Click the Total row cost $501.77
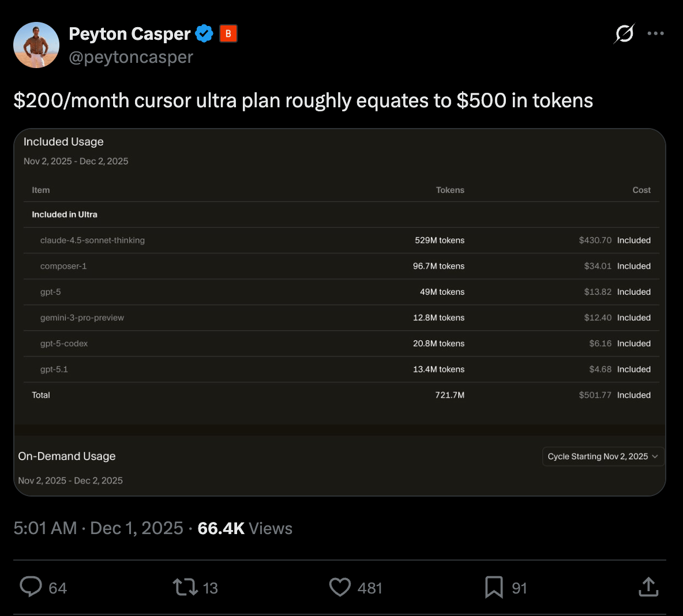 pyautogui.click(x=595, y=395)
